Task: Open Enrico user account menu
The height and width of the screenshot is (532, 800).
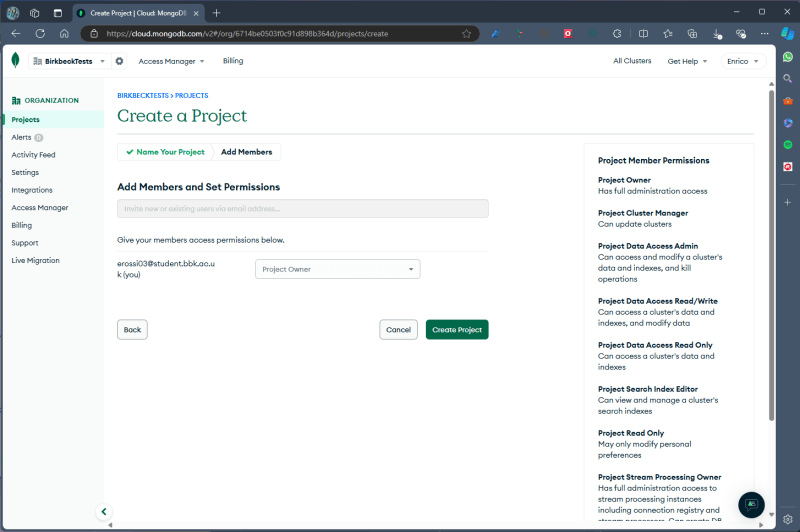Action: (743, 61)
